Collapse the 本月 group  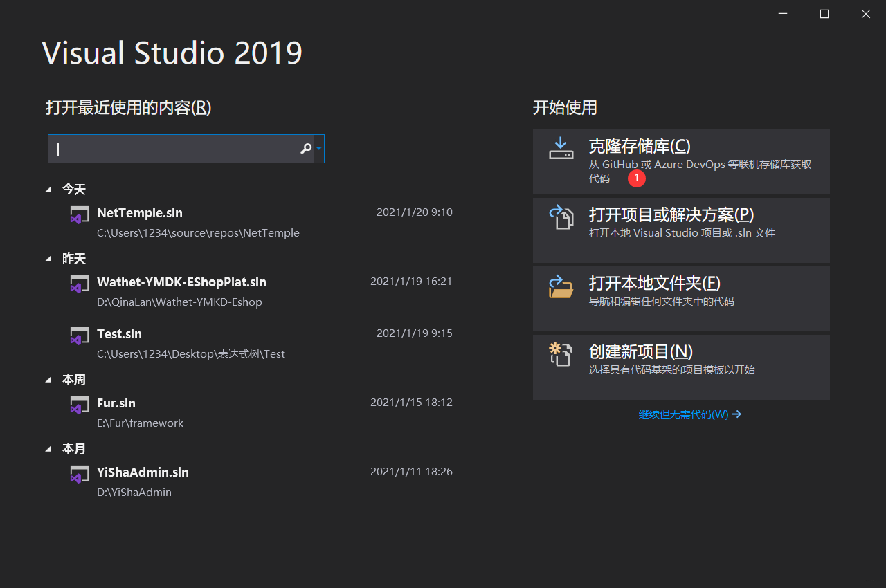click(x=48, y=449)
